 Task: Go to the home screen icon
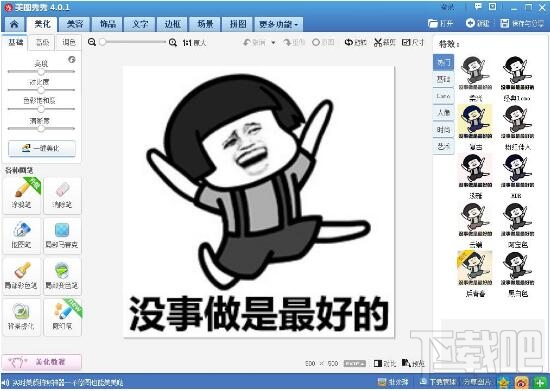tap(14, 24)
